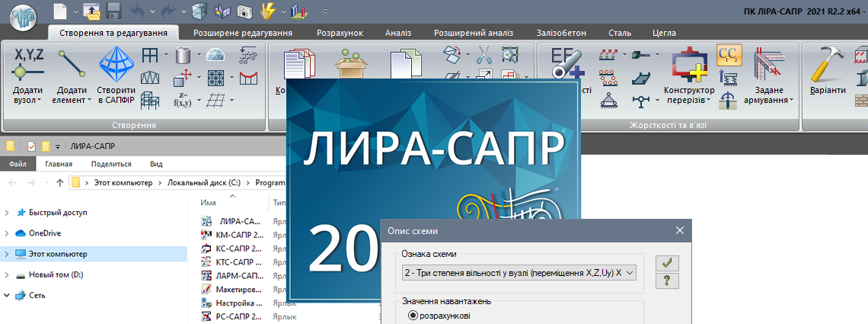Select Новый том (D:) in navigation pane
868x324 pixels.
point(56,274)
